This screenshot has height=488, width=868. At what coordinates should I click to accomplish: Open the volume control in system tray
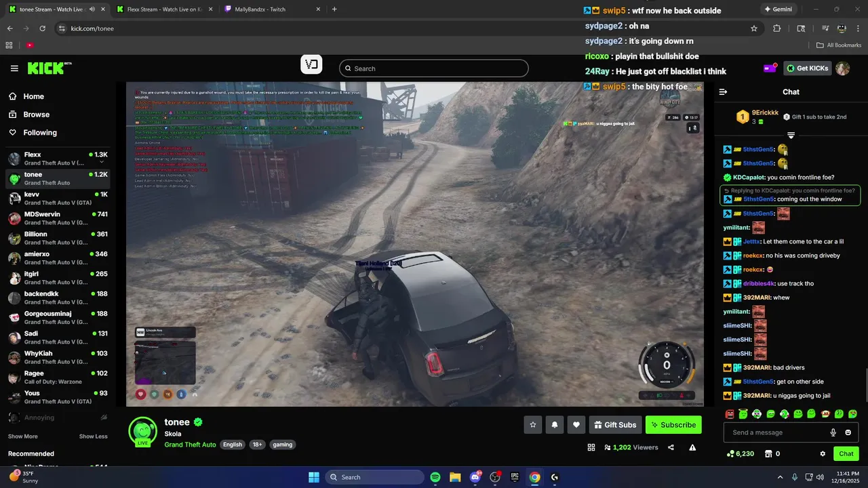click(821, 477)
